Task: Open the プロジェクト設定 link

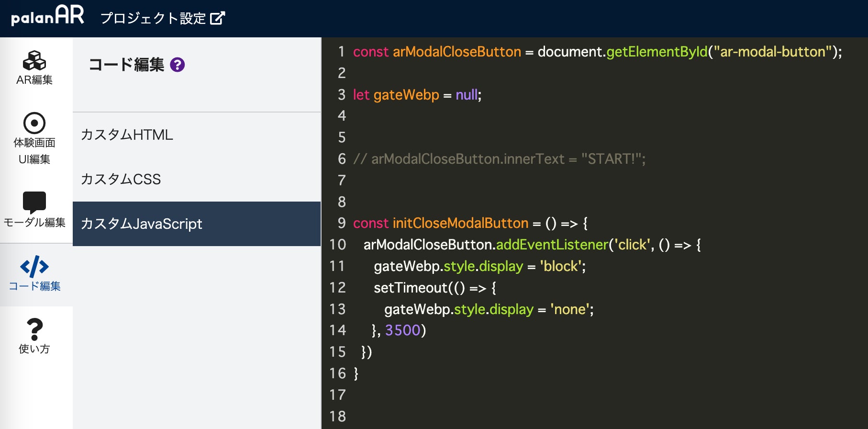Action: pos(153,18)
